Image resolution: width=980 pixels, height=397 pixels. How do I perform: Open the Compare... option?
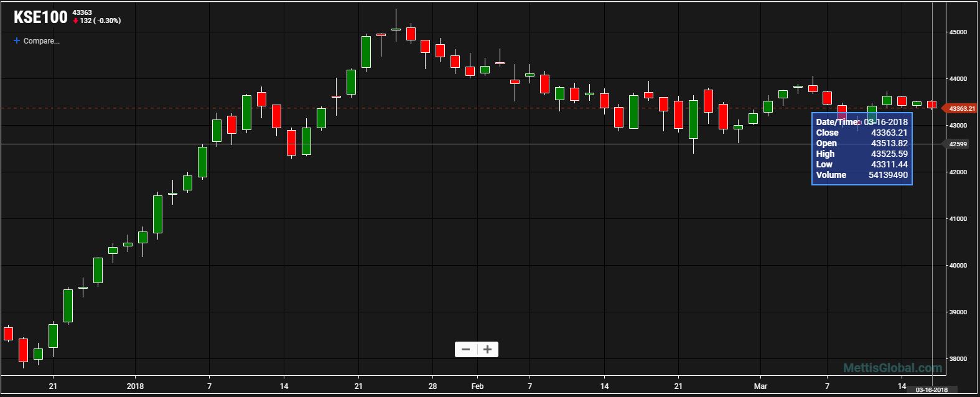point(41,41)
